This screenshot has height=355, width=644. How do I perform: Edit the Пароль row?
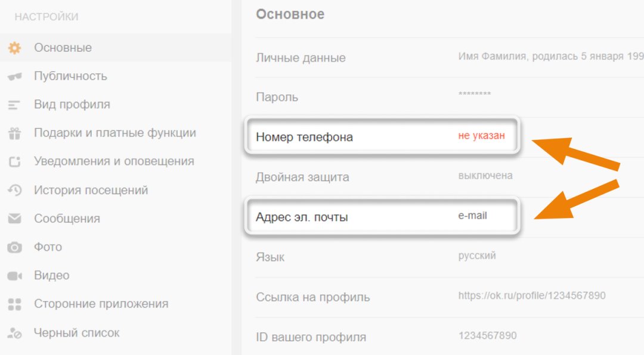click(x=277, y=97)
